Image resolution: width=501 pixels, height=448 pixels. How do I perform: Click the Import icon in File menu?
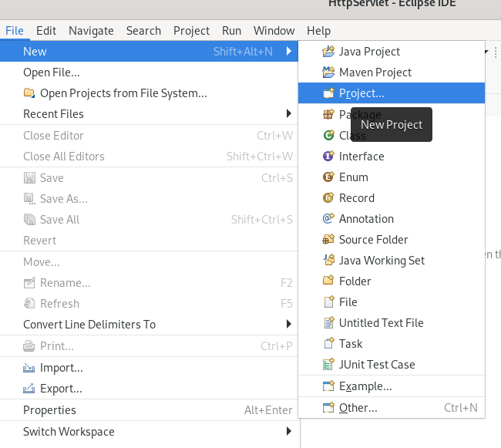click(x=29, y=368)
